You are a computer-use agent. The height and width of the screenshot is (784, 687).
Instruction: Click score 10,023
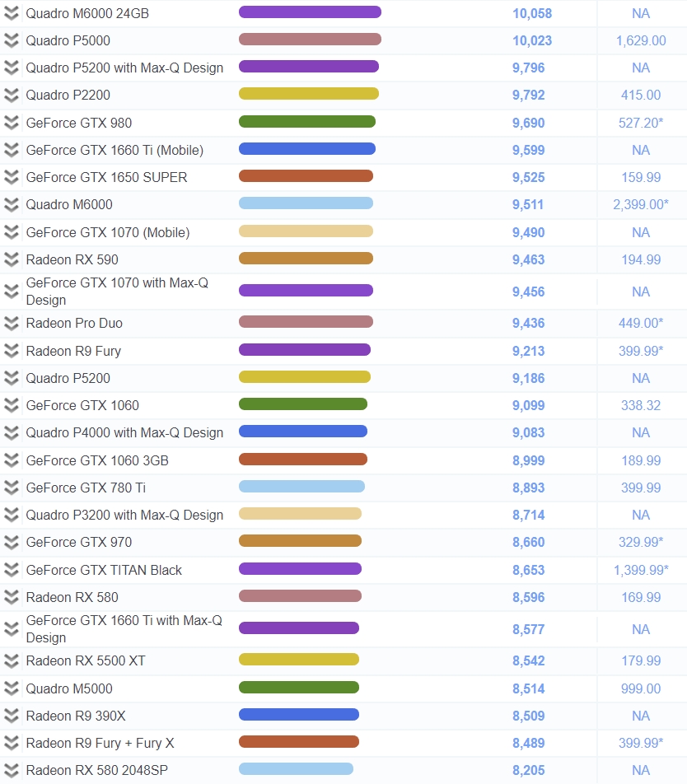[532, 41]
